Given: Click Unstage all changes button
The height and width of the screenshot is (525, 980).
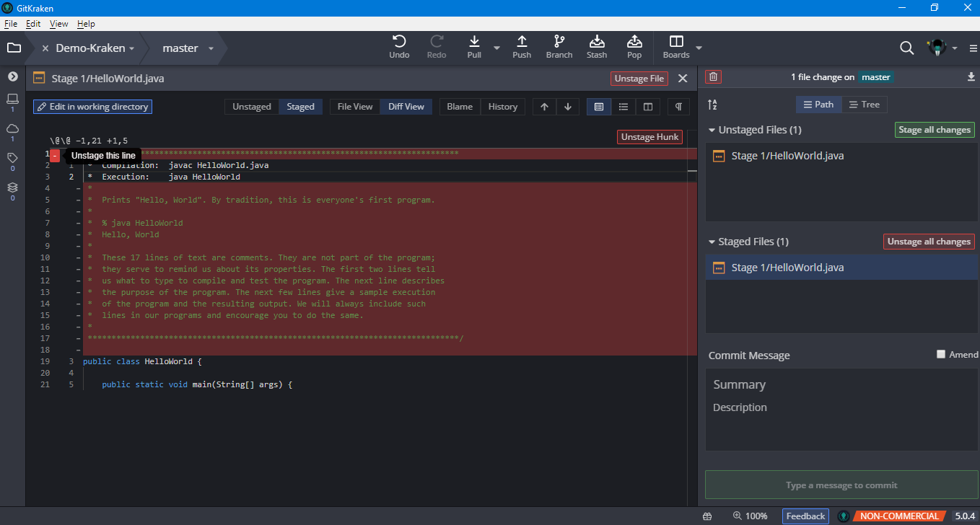Looking at the screenshot, I should click(x=929, y=242).
